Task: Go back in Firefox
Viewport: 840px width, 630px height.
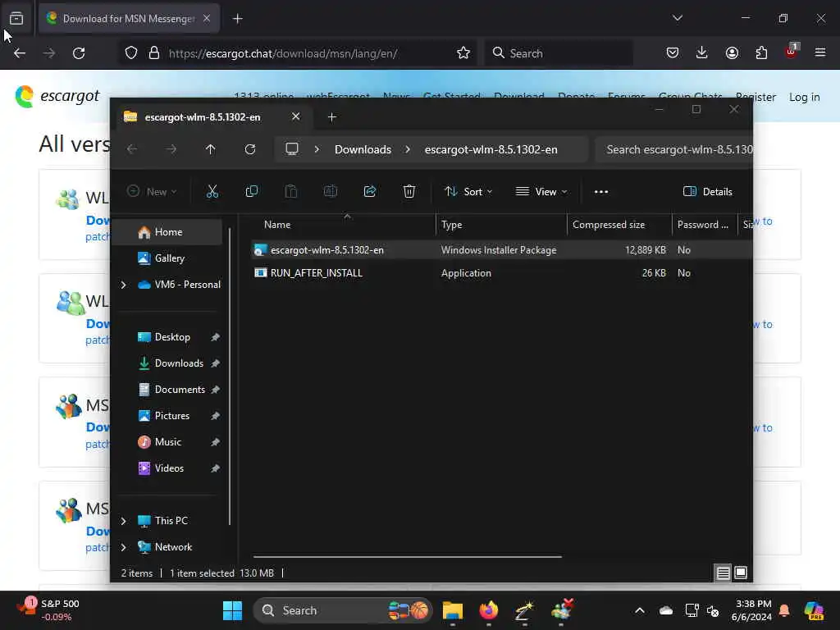Action: point(20,53)
